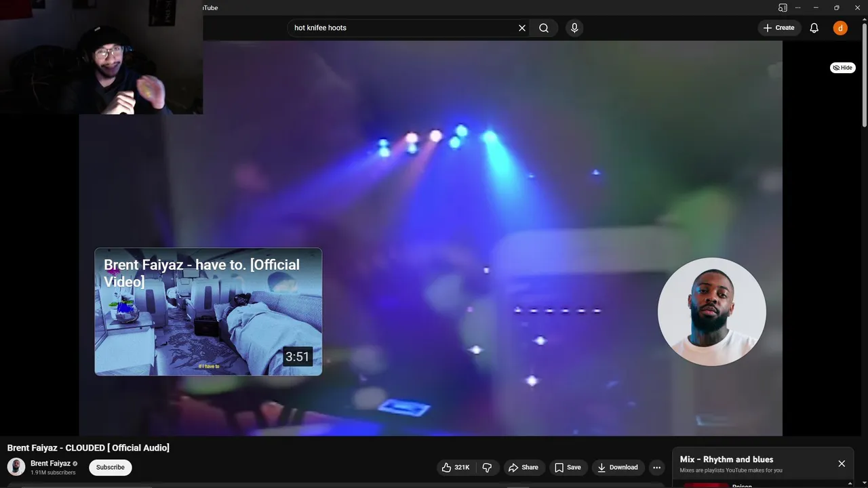Dislike the video
The height and width of the screenshot is (488, 868).
click(487, 467)
